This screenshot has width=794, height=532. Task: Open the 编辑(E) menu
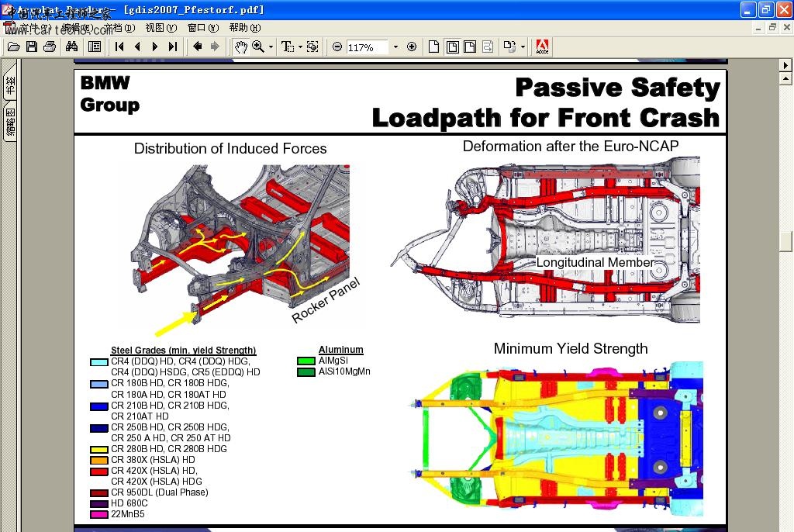(78, 28)
